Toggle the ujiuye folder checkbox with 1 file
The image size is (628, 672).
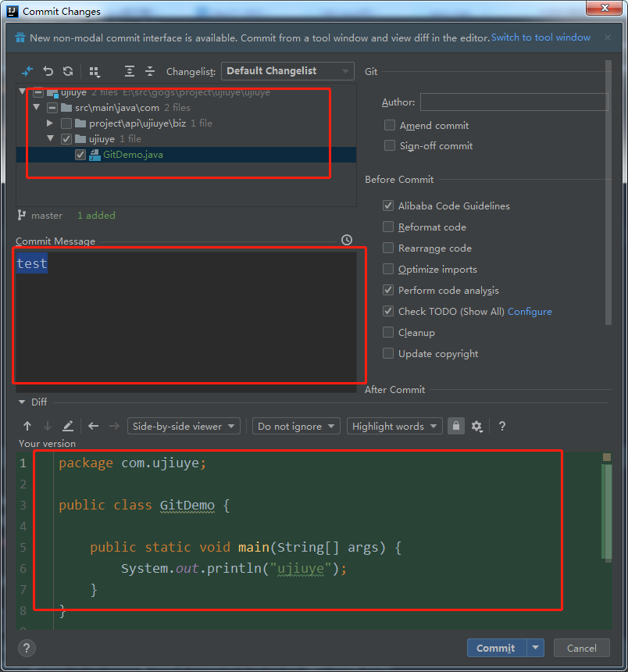pyautogui.click(x=66, y=139)
